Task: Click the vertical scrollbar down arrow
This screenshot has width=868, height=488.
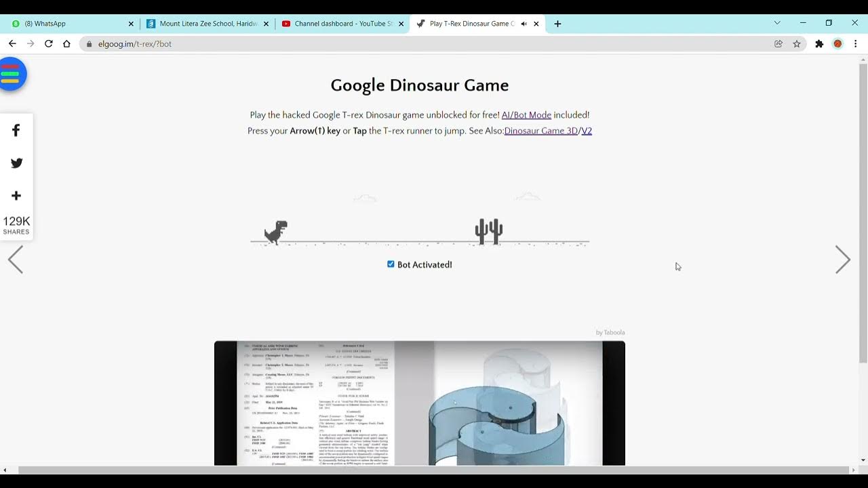Action: pyautogui.click(x=863, y=460)
